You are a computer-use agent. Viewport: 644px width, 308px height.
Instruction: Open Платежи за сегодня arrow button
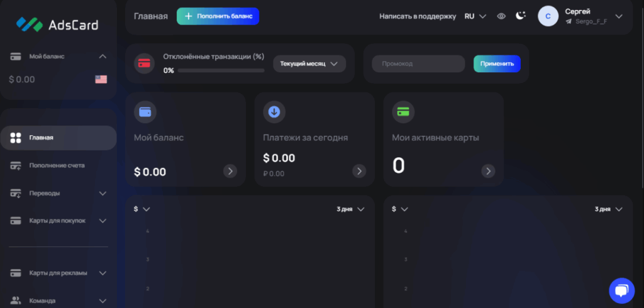coord(359,171)
